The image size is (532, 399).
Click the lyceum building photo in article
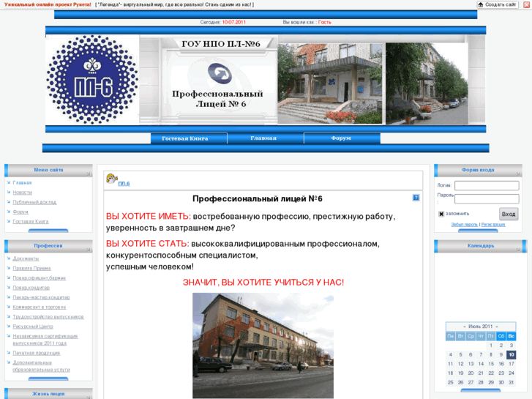[263, 346]
